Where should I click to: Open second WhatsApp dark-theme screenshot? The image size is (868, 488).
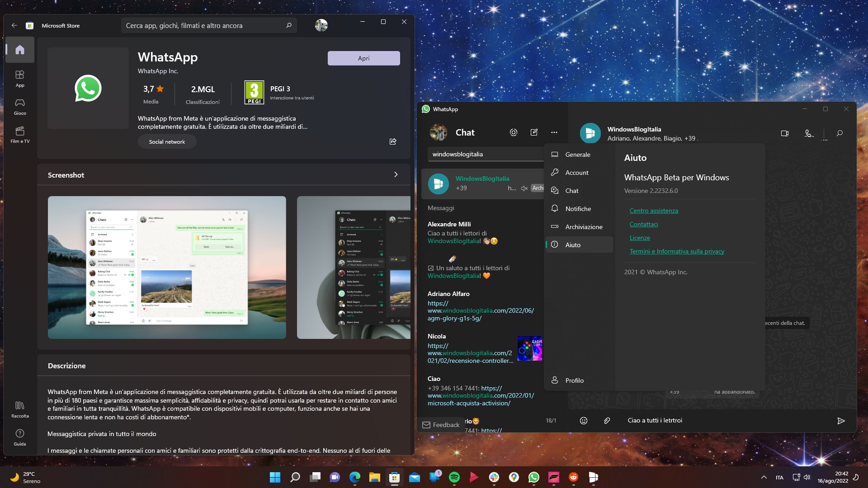[x=354, y=267]
